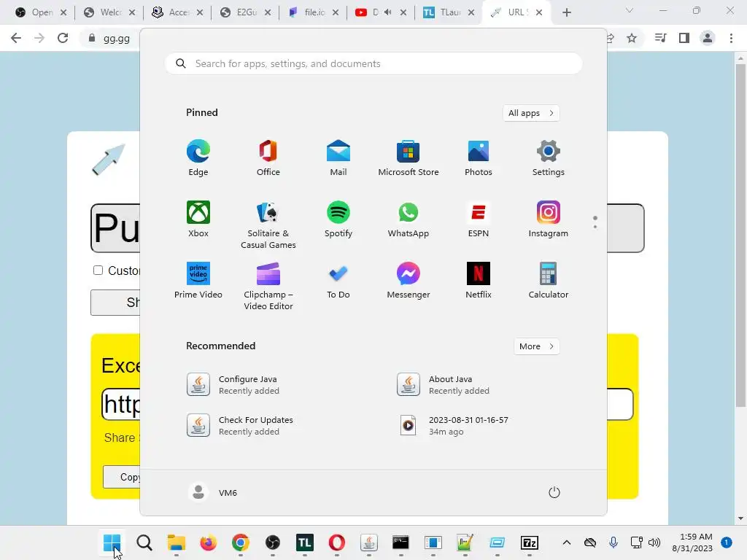Show more recommended items

536,346
